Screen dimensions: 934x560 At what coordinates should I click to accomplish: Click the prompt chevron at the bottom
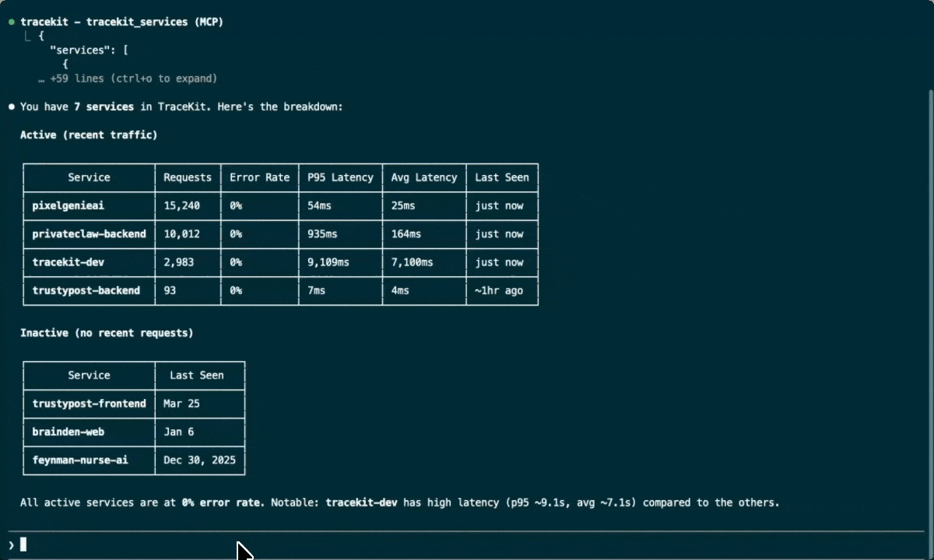point(11,544)
